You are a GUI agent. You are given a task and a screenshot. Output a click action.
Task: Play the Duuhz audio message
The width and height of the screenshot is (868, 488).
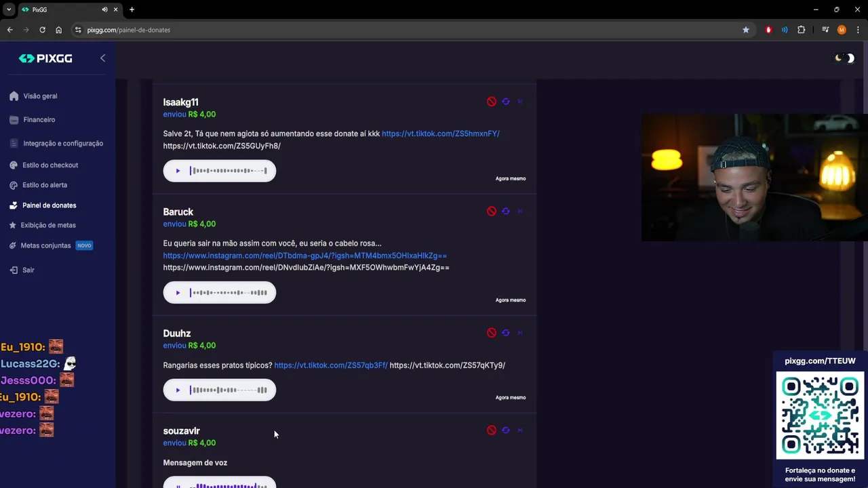click(178, 390)
